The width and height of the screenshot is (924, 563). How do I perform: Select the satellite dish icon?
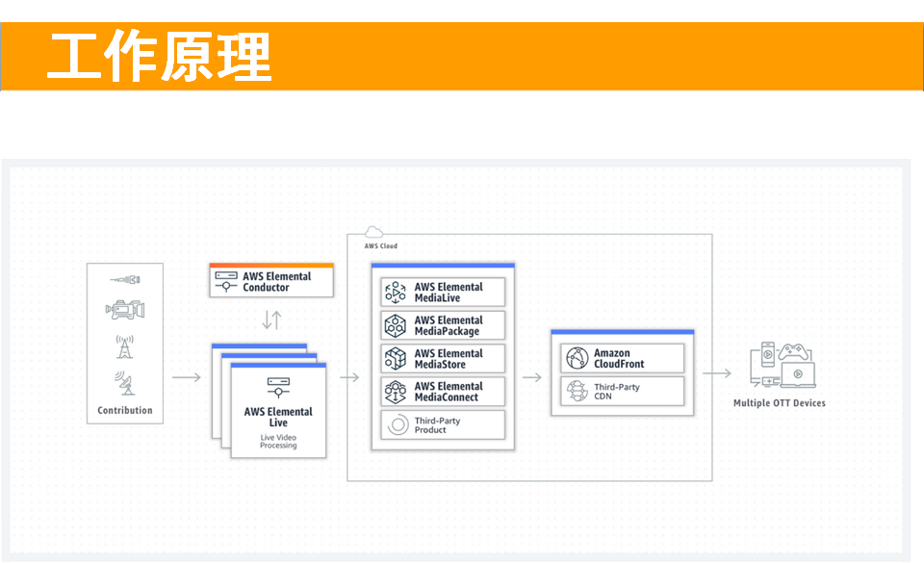[124, 383]
